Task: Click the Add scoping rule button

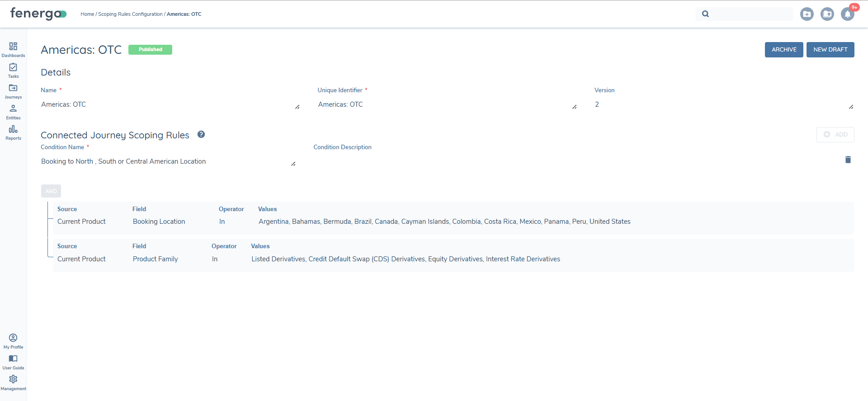Action: (835, 135)
